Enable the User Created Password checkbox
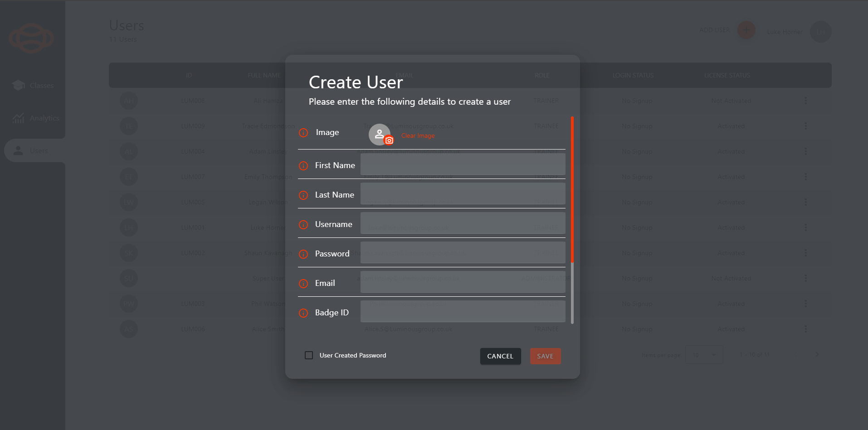The image size is (868, 430). click(x=309, y=355)
